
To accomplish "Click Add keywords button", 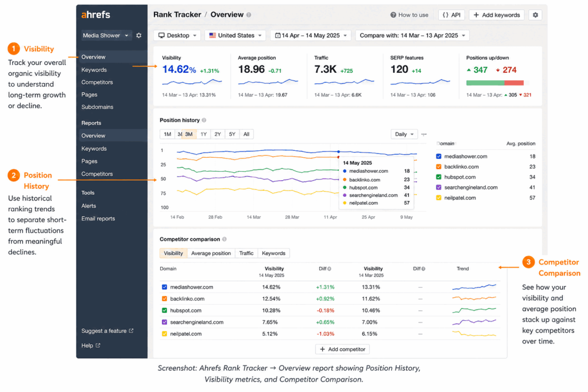I will [x=497, y=15].
